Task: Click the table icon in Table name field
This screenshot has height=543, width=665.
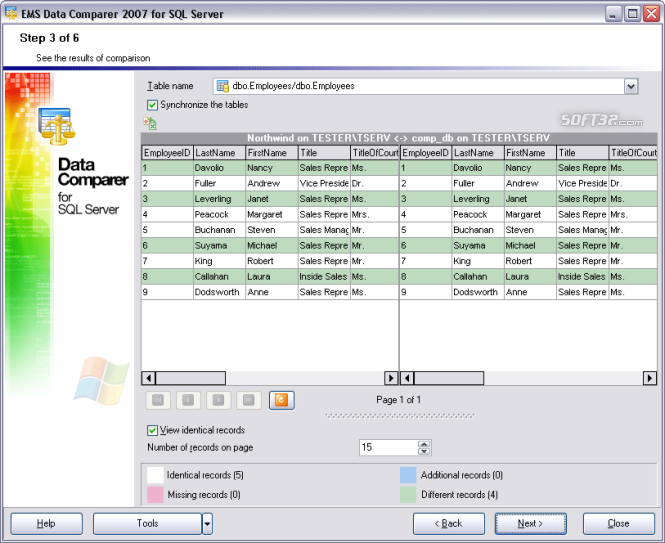Action: (x=223, y=86)
